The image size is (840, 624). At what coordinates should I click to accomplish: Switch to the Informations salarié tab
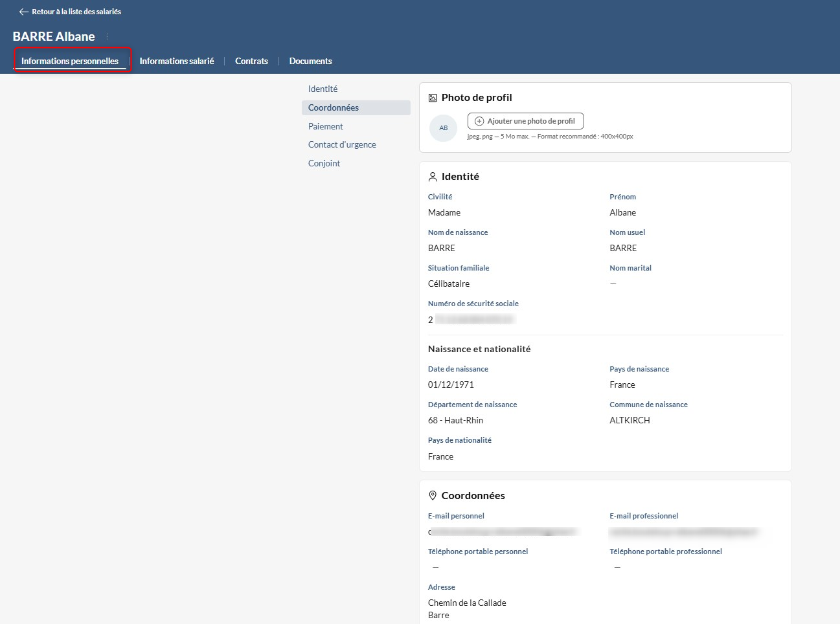(177, 61)
